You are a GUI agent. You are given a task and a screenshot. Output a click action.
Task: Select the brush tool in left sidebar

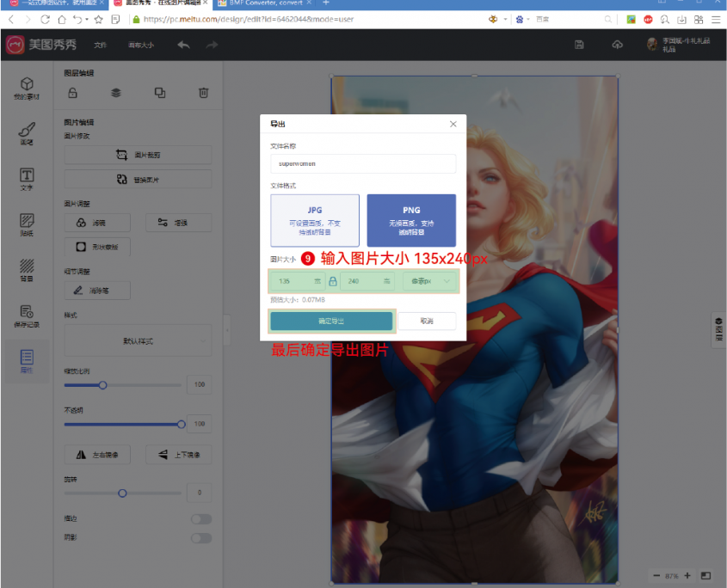point(27,133)
